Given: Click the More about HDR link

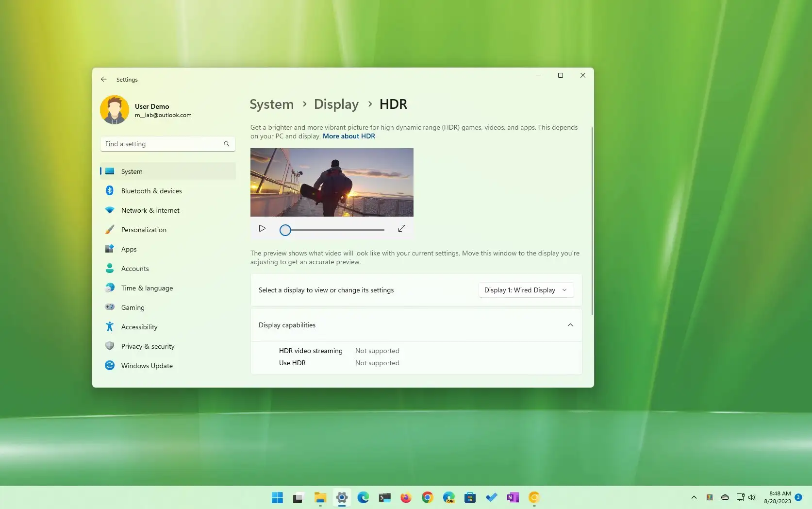Looking at the screenshot, I should (348, 136).
